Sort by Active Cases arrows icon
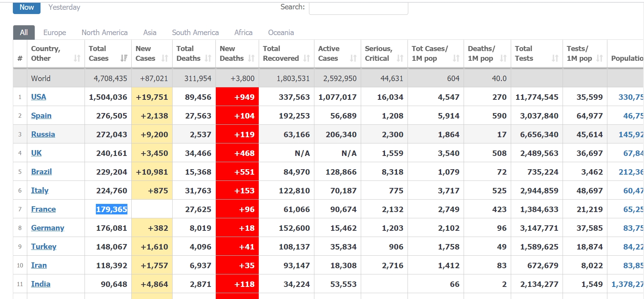The height and width of the screenshot is (299, 644). 353,58
